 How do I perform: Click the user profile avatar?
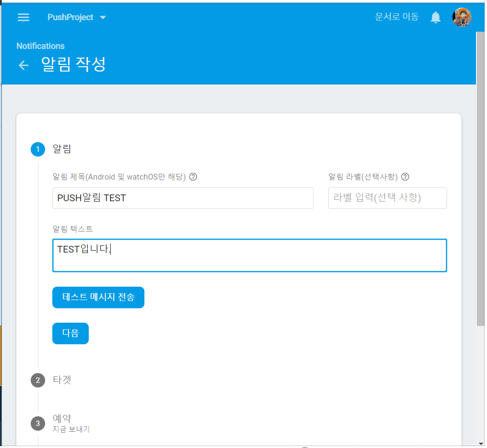(461, 17)
